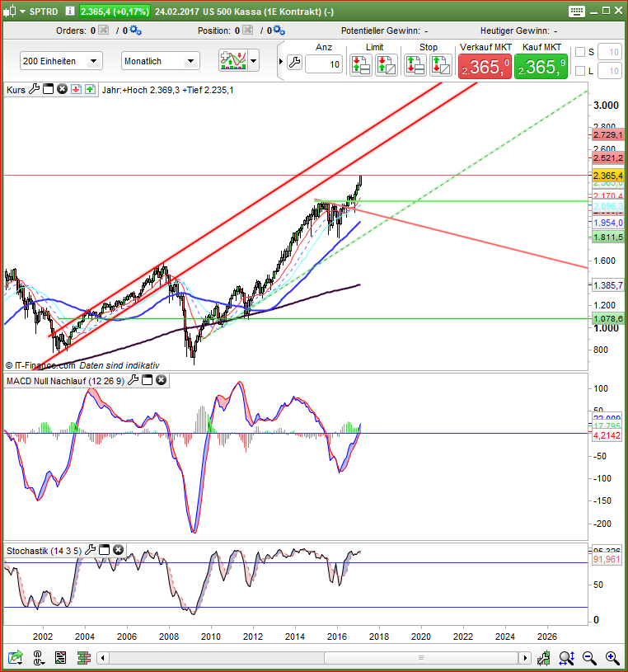Click the scrollbar left arrow
The width and height of the screenshot is (628, 672).
(x=103, y=657)
